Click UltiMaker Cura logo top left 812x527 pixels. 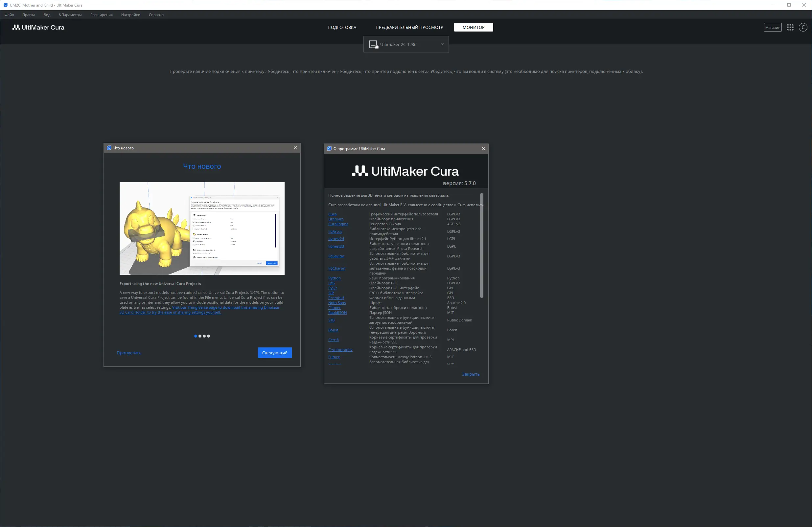38,28
